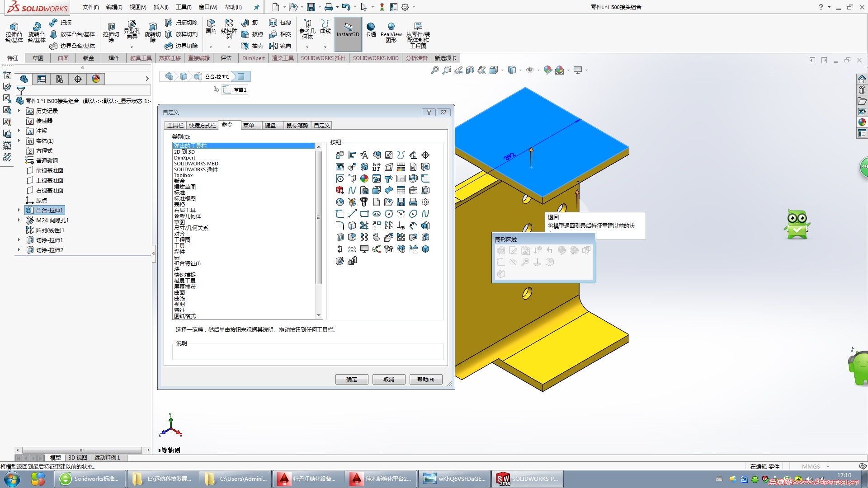Viewport: 868px width, 488px height.
Task: Switch to the 键盘 (Keyboard) tab
Action: pos(270,126)
